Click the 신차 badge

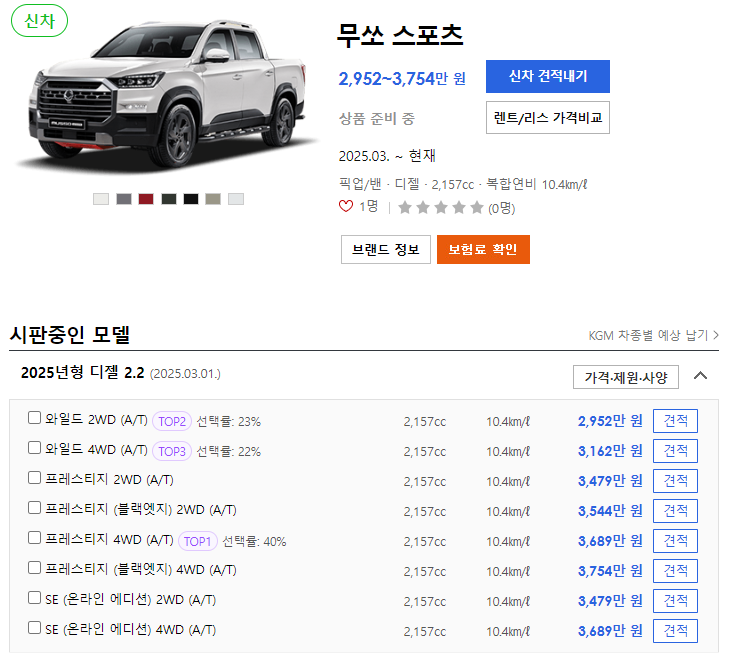point(39,21)
